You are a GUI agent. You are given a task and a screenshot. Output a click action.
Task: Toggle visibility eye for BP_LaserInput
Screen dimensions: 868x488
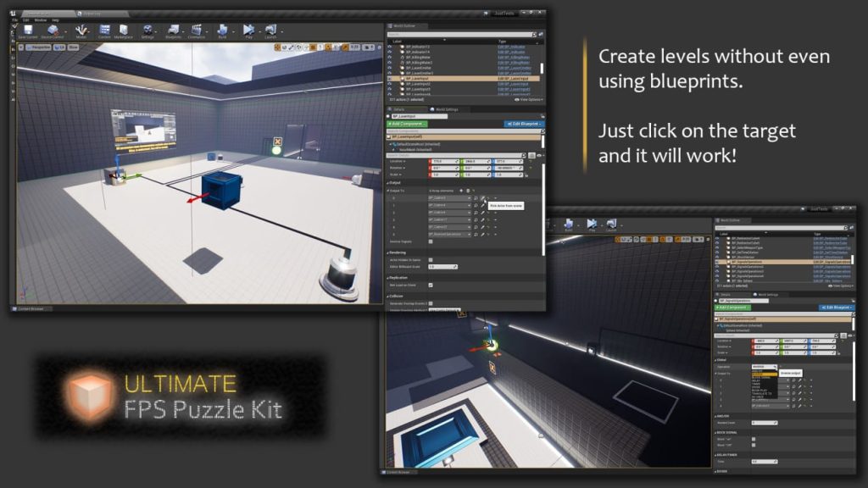[389, 79]
